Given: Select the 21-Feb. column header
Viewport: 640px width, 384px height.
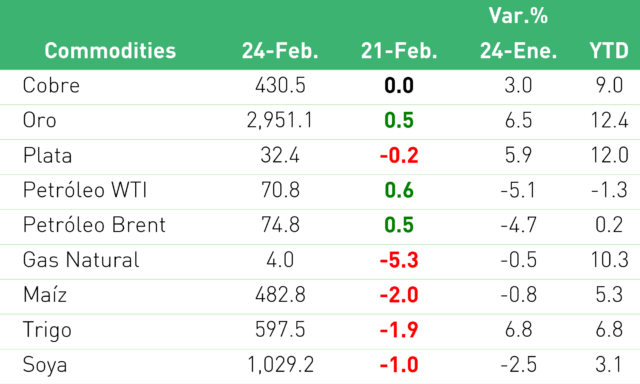Looking at the screenshot, I should [399, 51].
